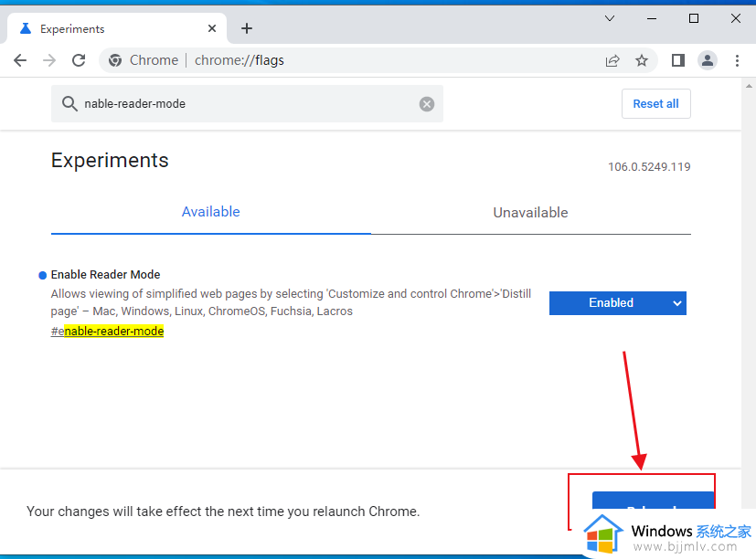The height and width of the screenshot is (559, 756).
Task: Open the Enabled dropdown for Reader Mode
Action: [618, 303]
